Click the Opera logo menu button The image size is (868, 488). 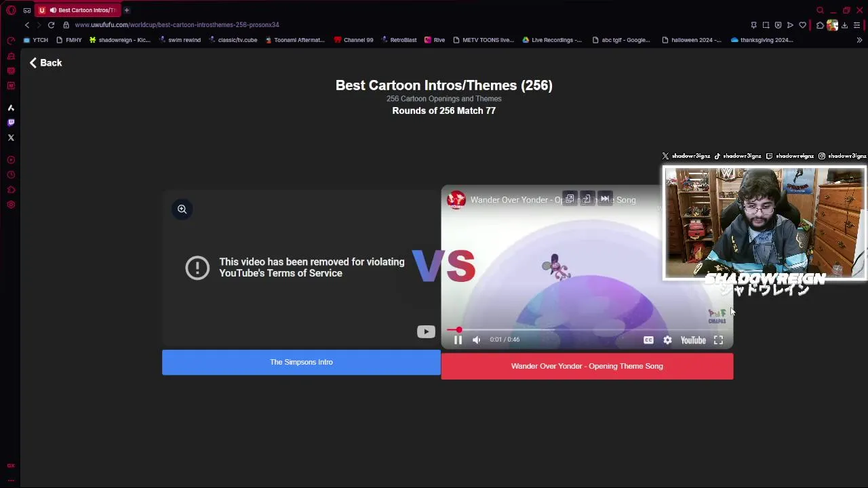[11, 10]
